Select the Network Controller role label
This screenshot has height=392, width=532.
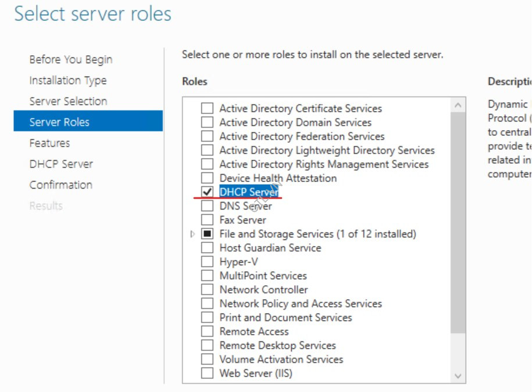(263, 290)
